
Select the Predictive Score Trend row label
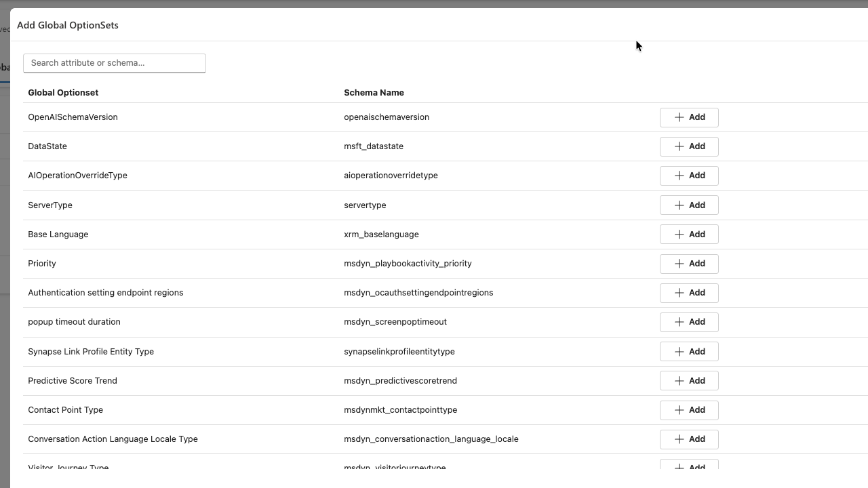[x=73, y=381]
